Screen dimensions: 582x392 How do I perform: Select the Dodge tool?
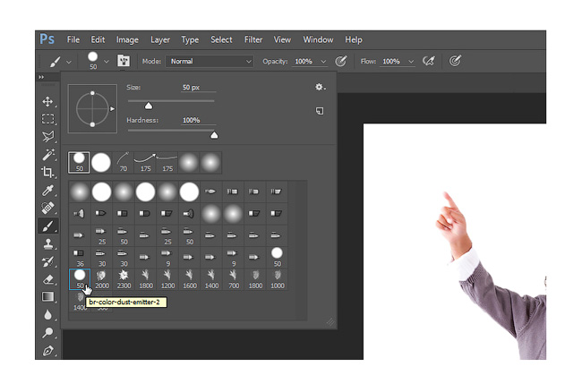[47, 333]
